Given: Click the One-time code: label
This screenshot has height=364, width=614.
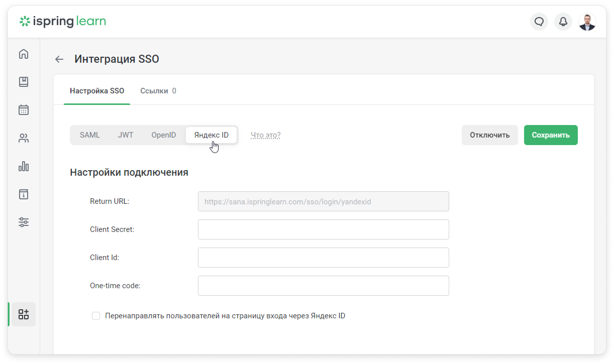Looking at the screenshot, I should pos(115,286).
